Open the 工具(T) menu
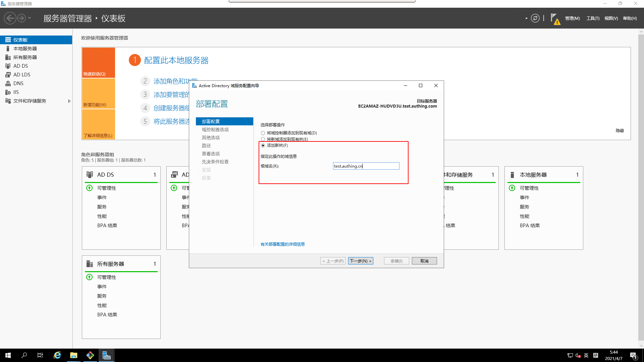Screen dimensions: 644x362 pyautogui.click(x=593, y=18)
